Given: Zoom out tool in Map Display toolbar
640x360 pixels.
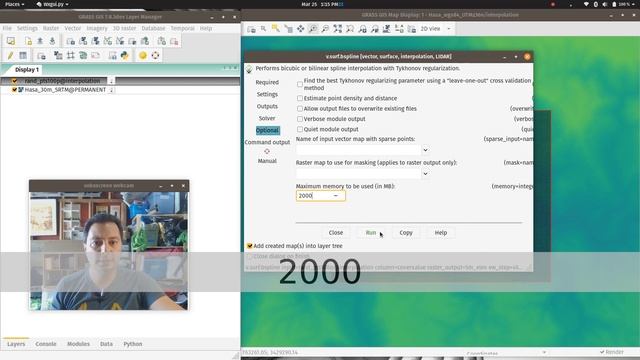Looking at the screenshot, I should click(325, 29).
